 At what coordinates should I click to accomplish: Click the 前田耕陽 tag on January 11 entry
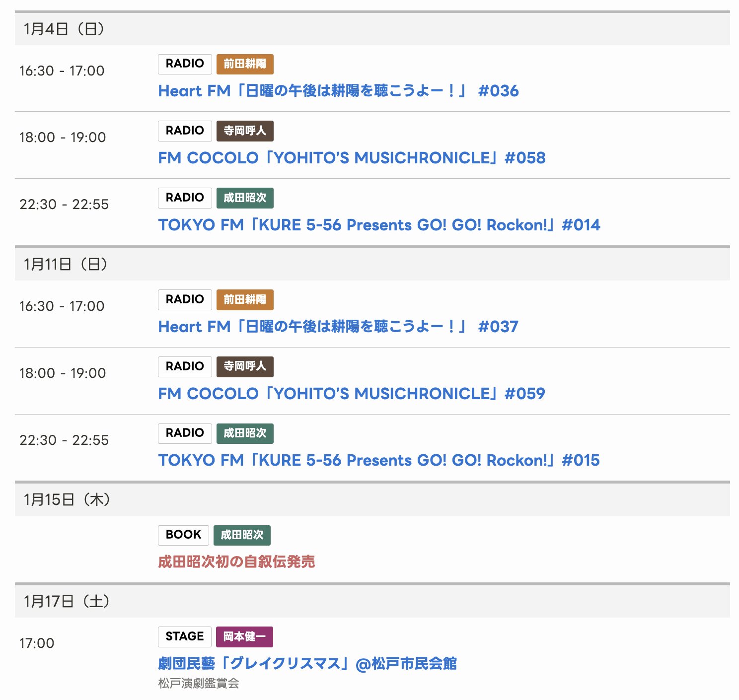[245, 300]
